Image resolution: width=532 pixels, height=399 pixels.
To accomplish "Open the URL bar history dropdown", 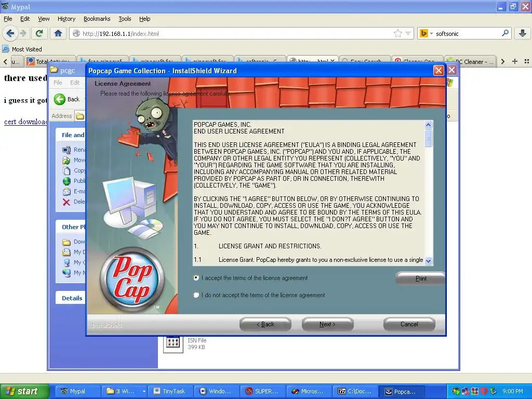I will pos(408,33).
